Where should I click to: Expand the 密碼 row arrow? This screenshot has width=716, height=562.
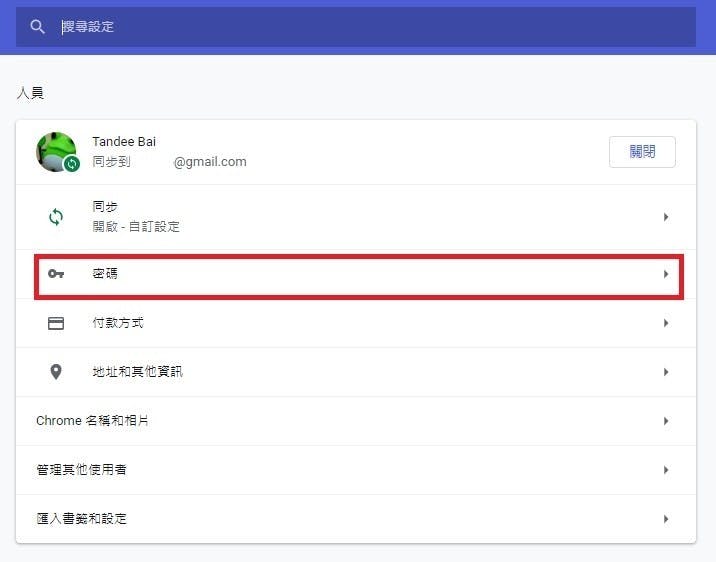click(666, 274)
